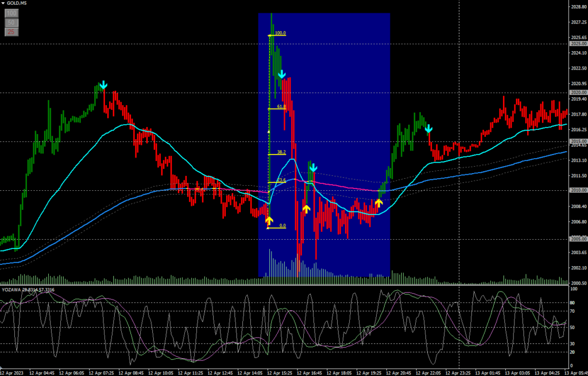Image resolution: width=588 pixels, height=376 pixels.
Task: Select the Fibonacci 38.2 level label
Action: [281, 152]
